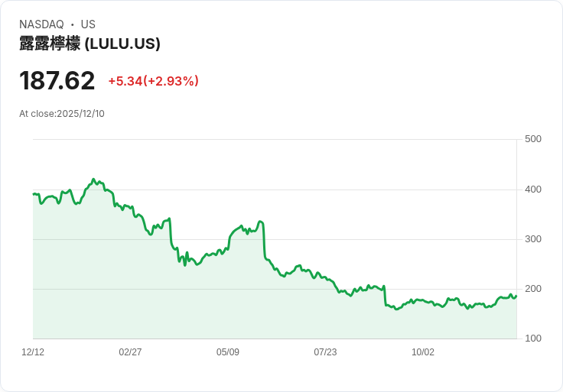Click the +5.34(+2.93%) change text
The height and width of the screenshot is (392, 563).
[x=154, y=81]
